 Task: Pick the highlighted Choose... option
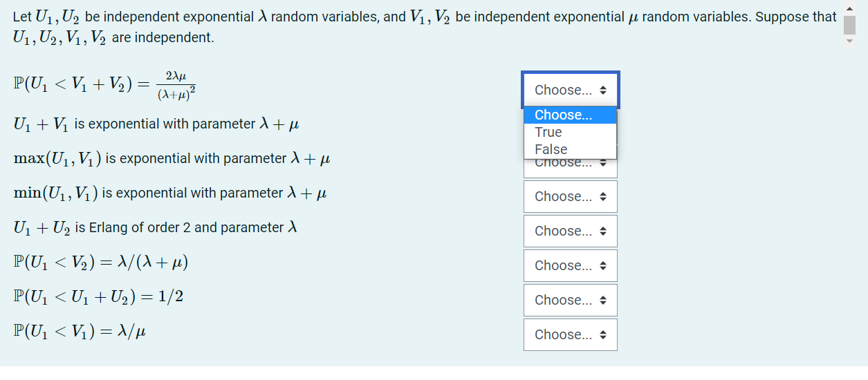pyautogui.click(x=570, y=115)
